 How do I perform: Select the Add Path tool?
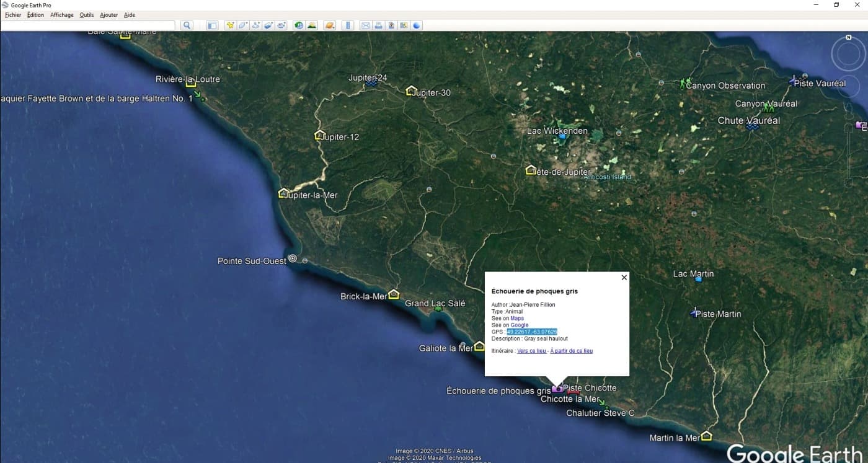pos(256,25)
